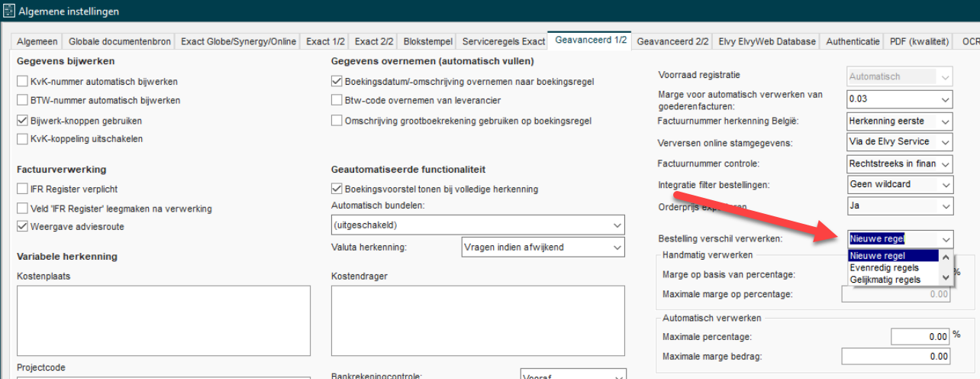
Task: Tick the IFR Register verplicht checkbox
Action: [x=21, y=189]
